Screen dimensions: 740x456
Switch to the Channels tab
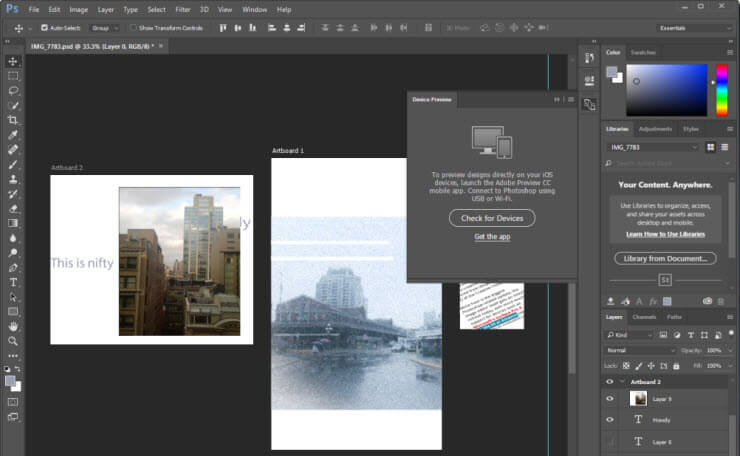(x=644, y=317)
